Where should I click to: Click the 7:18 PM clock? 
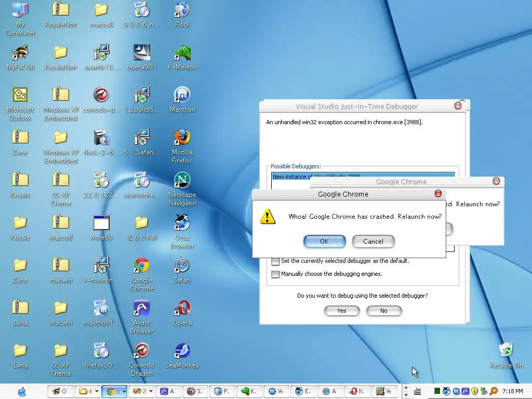[512, 392]
